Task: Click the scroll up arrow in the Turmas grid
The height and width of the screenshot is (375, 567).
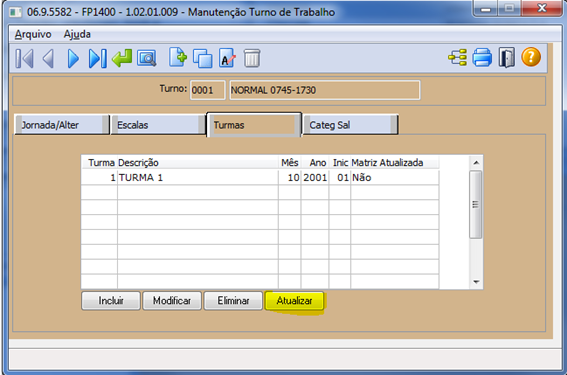Action: pyautogui.click(x=476, y=163)
